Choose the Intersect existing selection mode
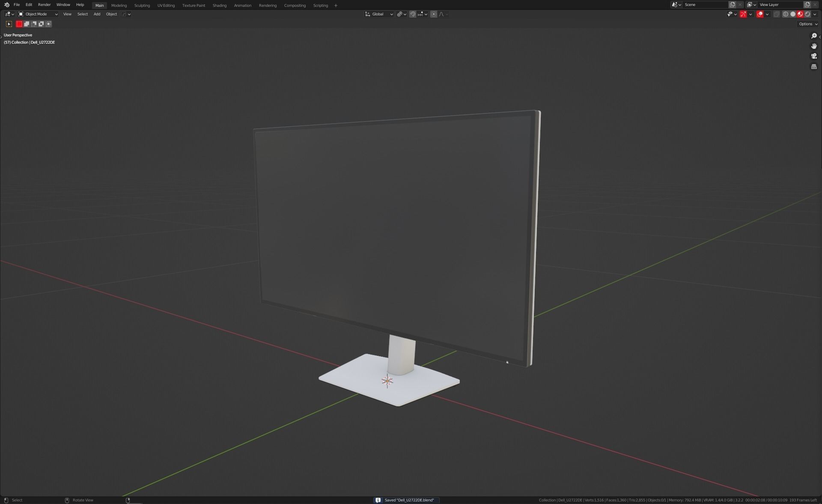 pos(48,24)
